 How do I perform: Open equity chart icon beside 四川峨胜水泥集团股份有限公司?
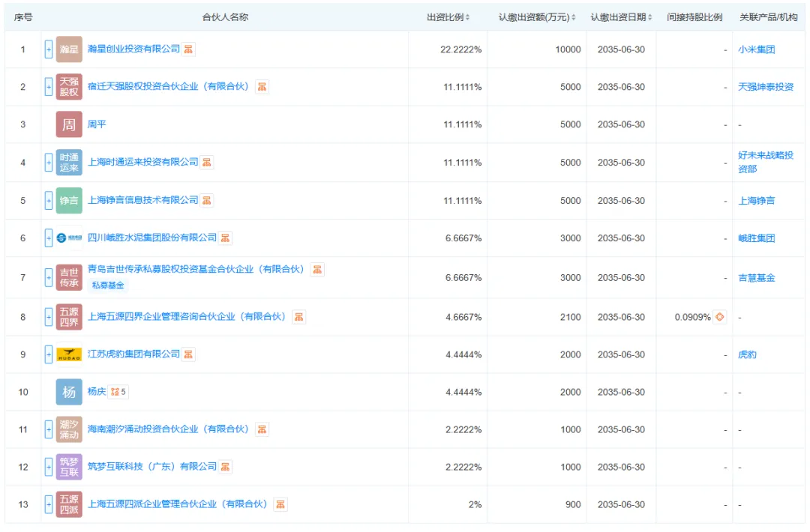point(225,238)
